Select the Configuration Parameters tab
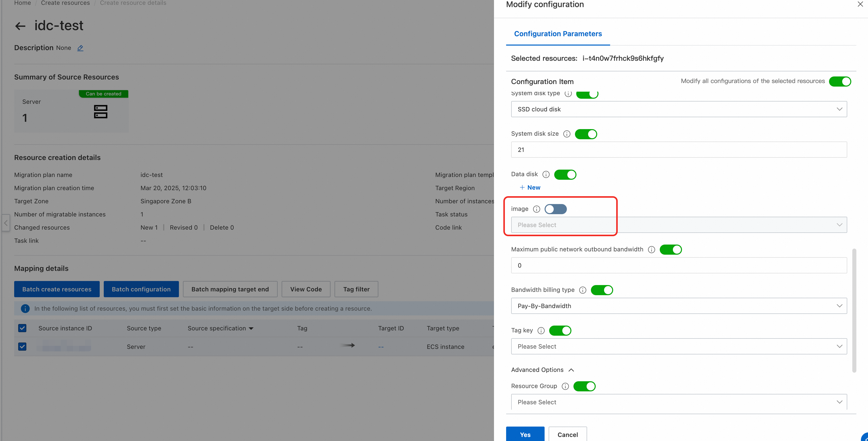 pos(558,34)
